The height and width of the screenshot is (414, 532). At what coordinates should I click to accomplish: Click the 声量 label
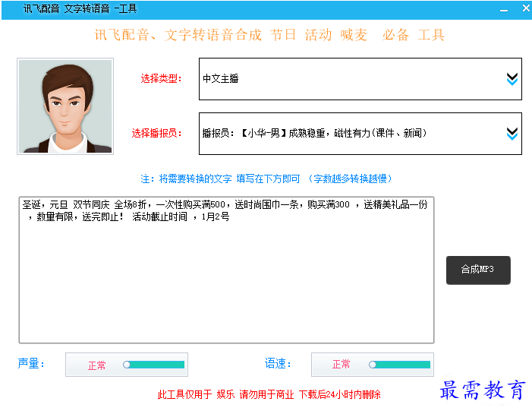pos(31,363)
